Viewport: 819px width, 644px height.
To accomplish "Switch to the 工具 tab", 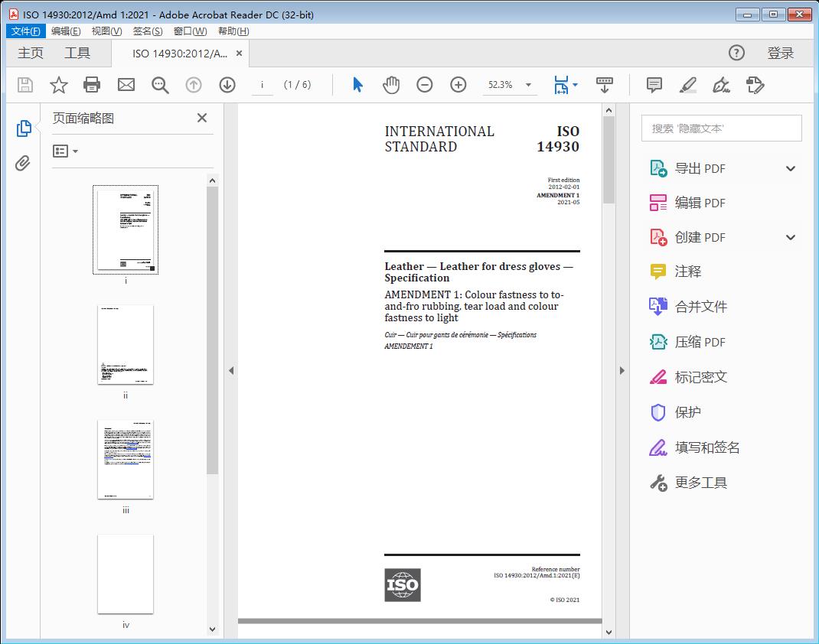I will pos(77,53).
